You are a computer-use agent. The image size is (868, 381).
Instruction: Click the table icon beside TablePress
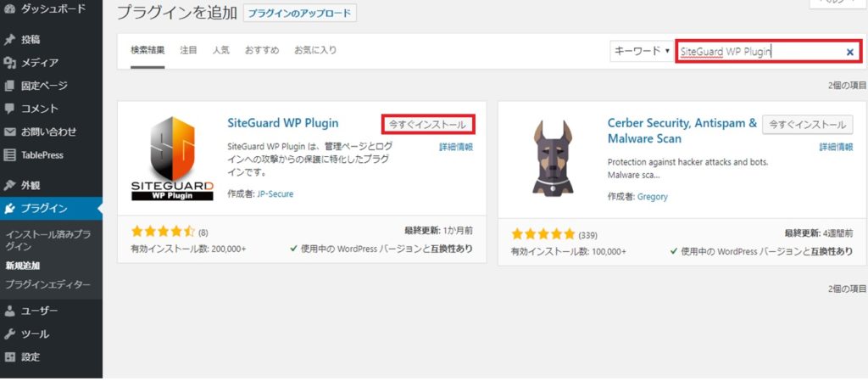(x=9, y=155)
